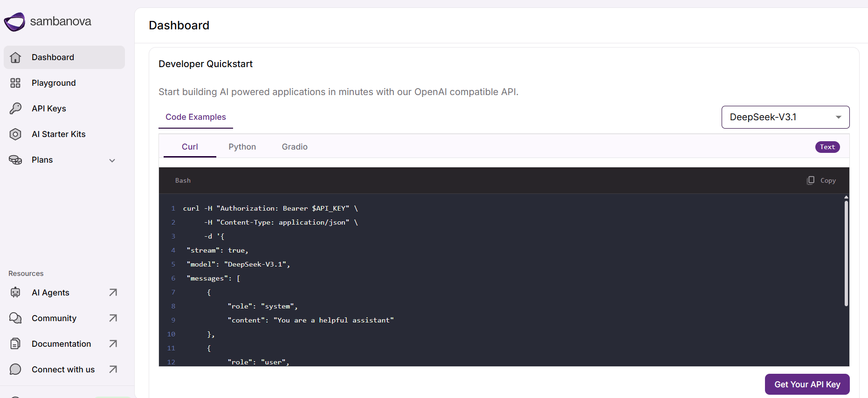Click the "Authorization: Bearer $API_KEY" code line
The height and width of the screenshot is (398, 868).
click(x=270, y=208)
